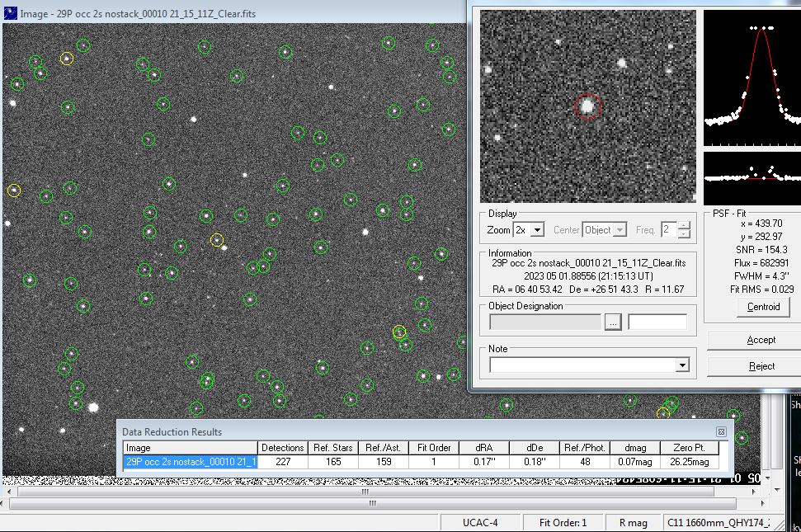Click the "..." browse button beside Object Designation
The height and width of the screenshot is (532, 801).
click(613, 322)
